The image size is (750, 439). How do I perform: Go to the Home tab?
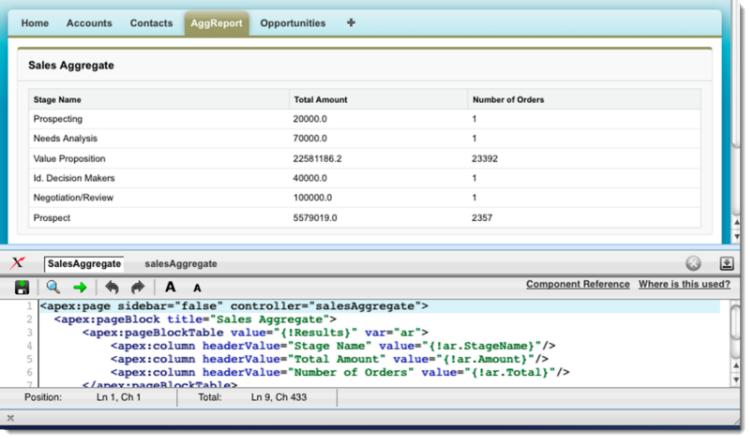[36, 23]
